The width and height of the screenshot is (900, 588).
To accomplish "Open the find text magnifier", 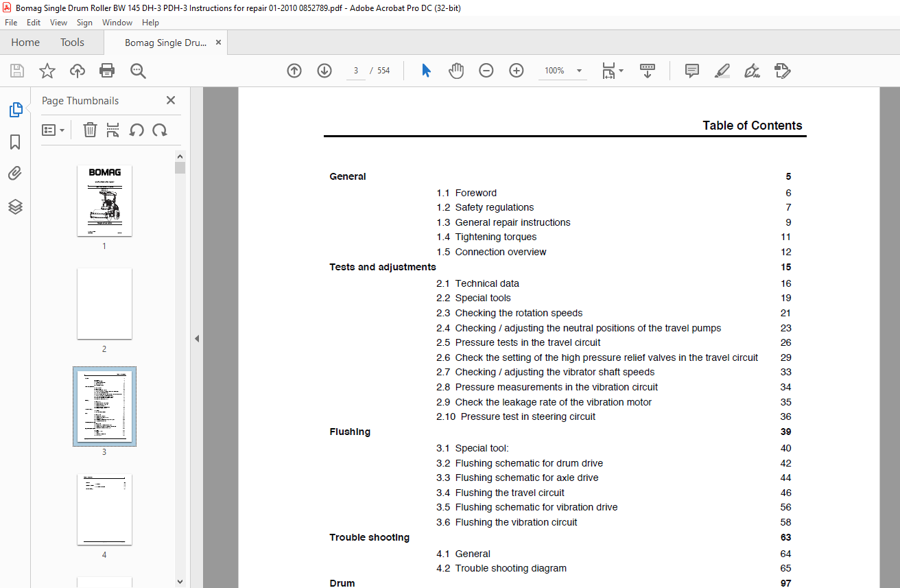I will tap(138, 71).
